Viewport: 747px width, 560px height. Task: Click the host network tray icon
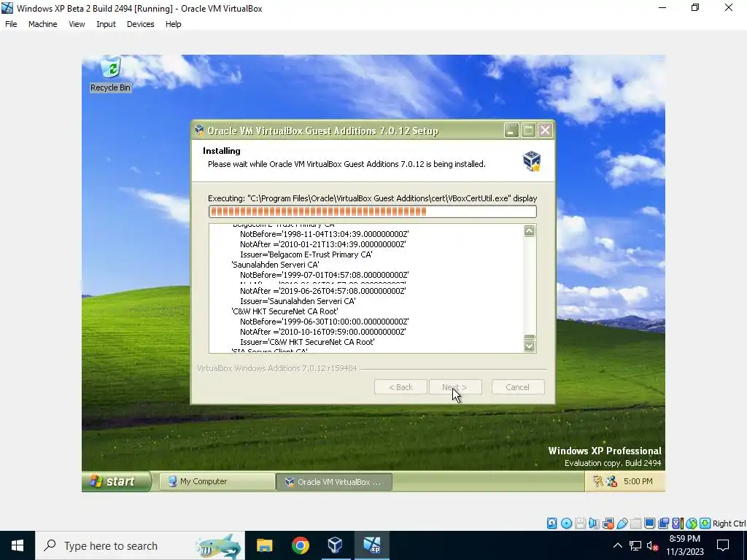click(x=635, y=545)
